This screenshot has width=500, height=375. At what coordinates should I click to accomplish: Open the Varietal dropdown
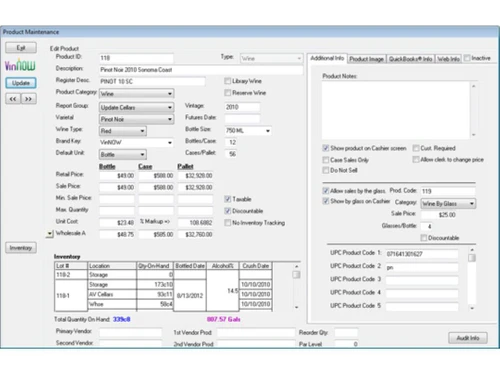(137, 119)
